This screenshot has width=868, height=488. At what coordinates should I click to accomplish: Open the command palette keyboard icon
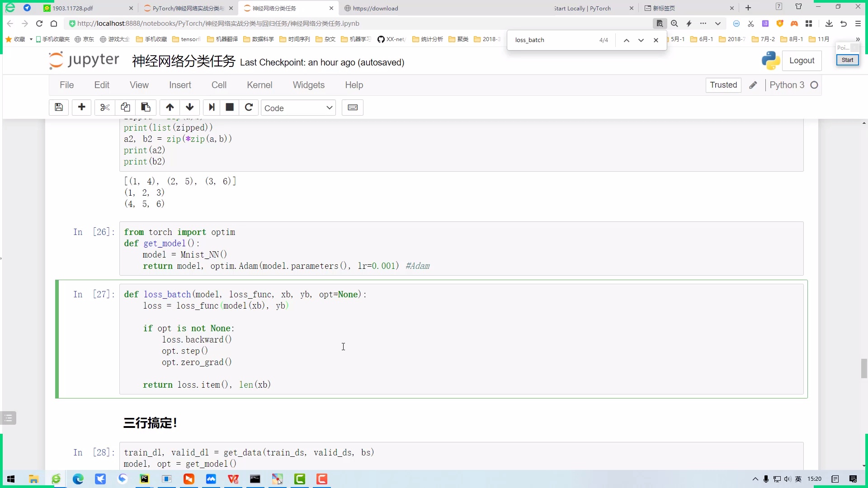click(x=353, y=108)
